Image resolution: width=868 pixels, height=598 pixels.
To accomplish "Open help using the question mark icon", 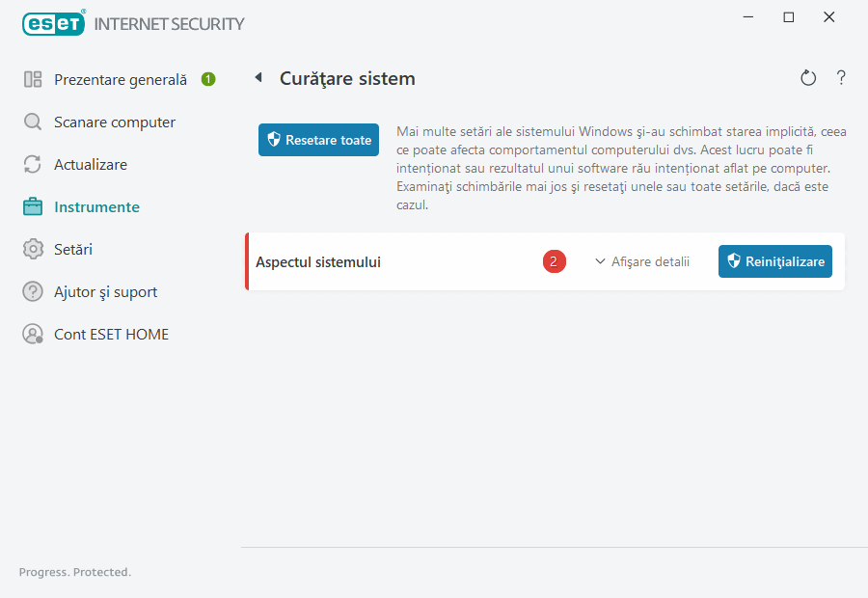I will click(841, 77).
